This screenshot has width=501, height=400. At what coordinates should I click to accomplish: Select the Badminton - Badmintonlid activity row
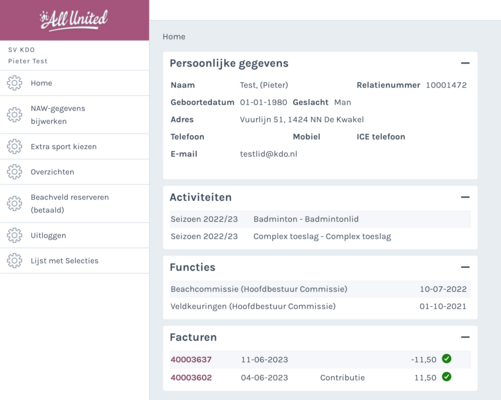[x=320, y=219]
